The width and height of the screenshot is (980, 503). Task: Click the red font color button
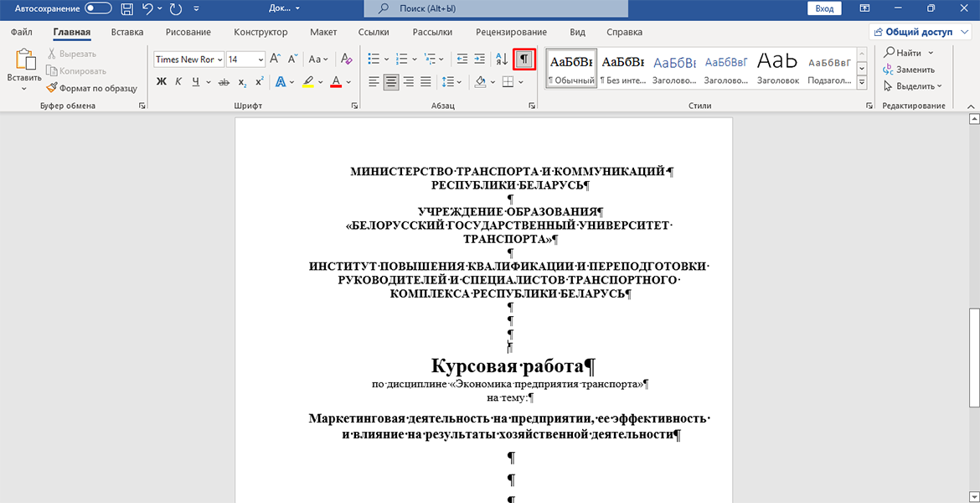[x=336, y=81]
